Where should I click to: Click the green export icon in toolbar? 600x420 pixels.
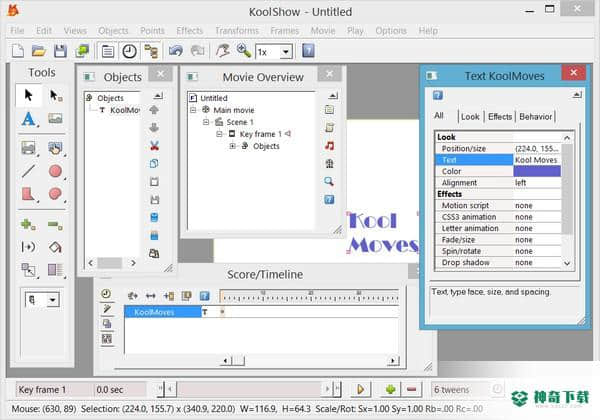pyautogui.click(x=82, y=51)
